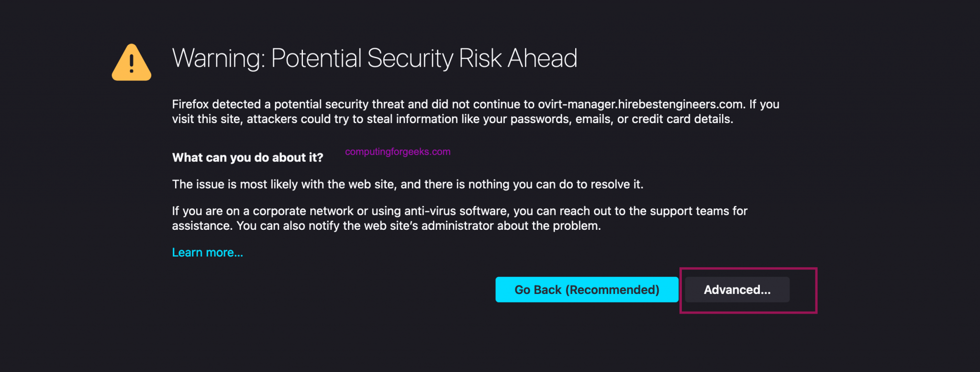Click the 'web site's administrator' phrase
980x372 pixels.
click(x=429, y=226)
